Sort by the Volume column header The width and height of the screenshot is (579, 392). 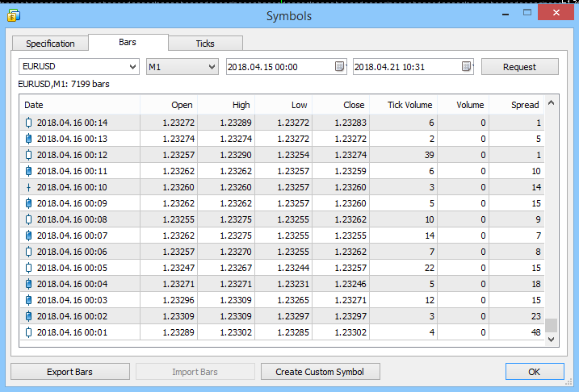(463, 105)
